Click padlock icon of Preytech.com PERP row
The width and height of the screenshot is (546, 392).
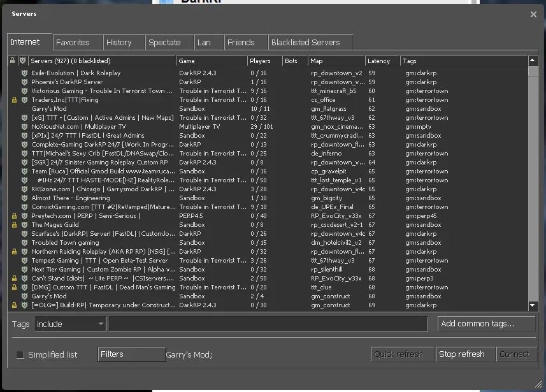(x=14, y=216)
